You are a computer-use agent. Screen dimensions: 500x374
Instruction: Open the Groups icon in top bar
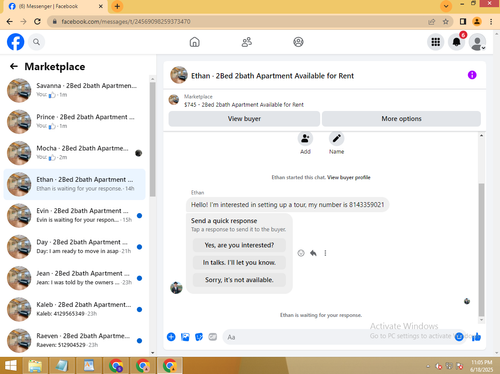[x=298, y=42]
